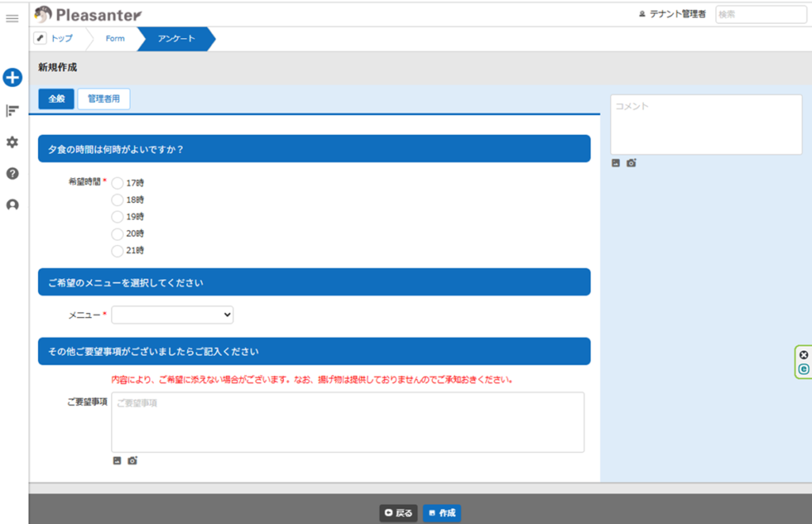This screenshot has width=812, height=524.
Task: Open the テナント管理者 user menu
Action: click(x=672, y=14)
